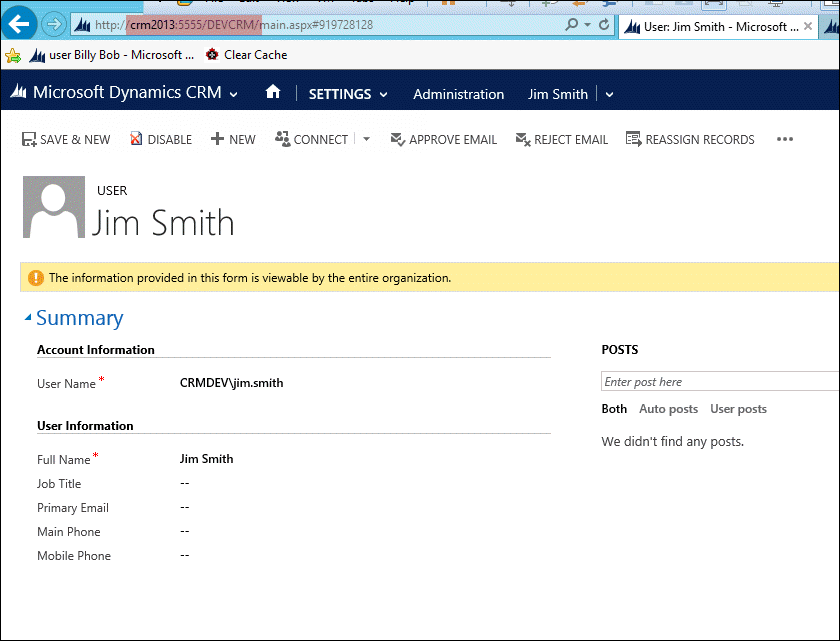Select the Auto posts filter
840x641 pixels.
(669, 409)
